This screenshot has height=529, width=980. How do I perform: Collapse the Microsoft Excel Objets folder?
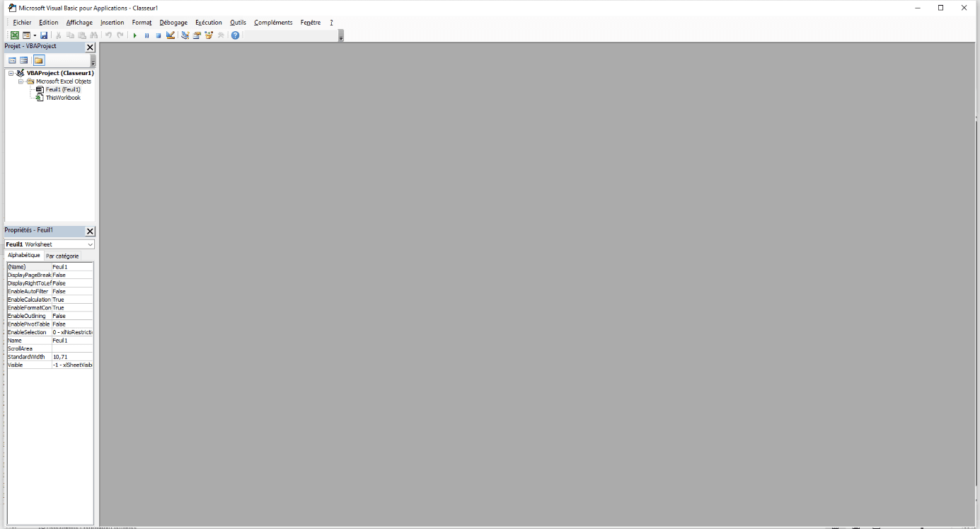21,81
